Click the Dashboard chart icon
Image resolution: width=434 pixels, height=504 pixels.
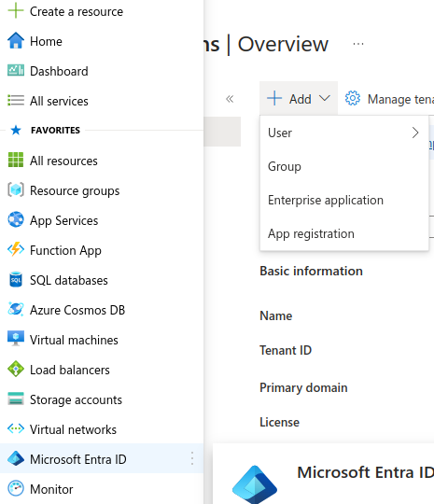(x=16, y=70)
